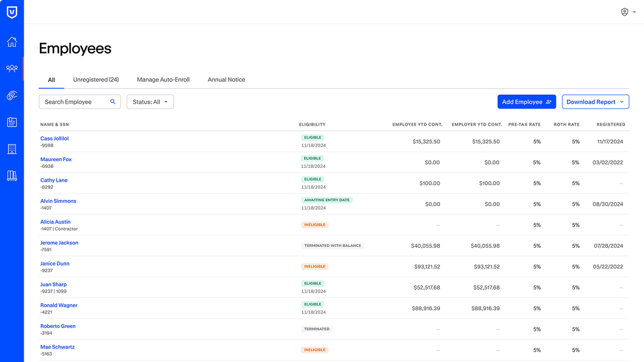Open Jerome Jackson's employee record
The image size is (644, 362).
point(59,243)
